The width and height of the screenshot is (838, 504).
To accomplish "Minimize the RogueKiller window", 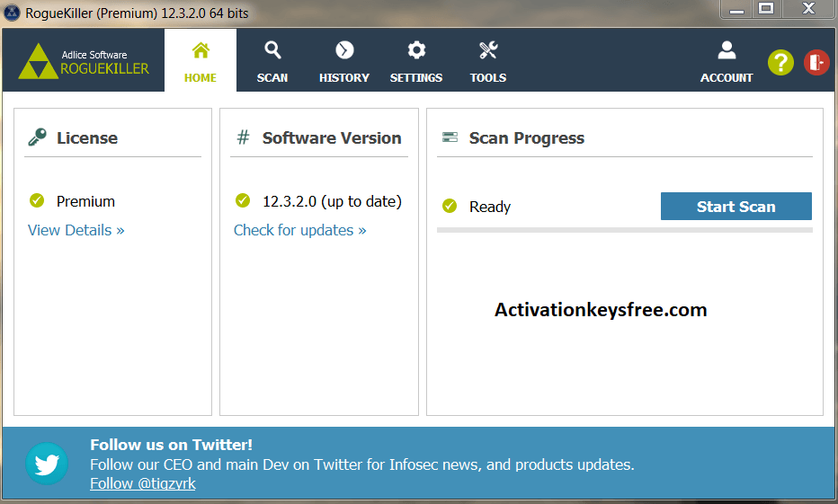I will tap(737, 9).
